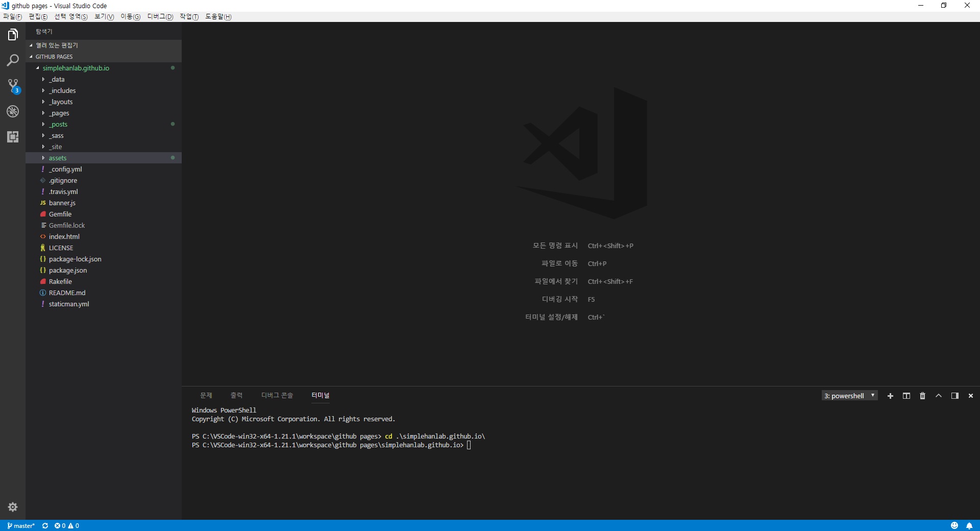This screenshot has width=980, height=531.
Task: Open Gemfile in explorer
Action: click(x=104, y=214)
